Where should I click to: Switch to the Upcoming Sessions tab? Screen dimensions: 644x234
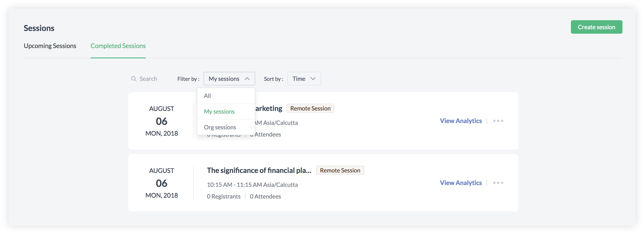point(50,46)
